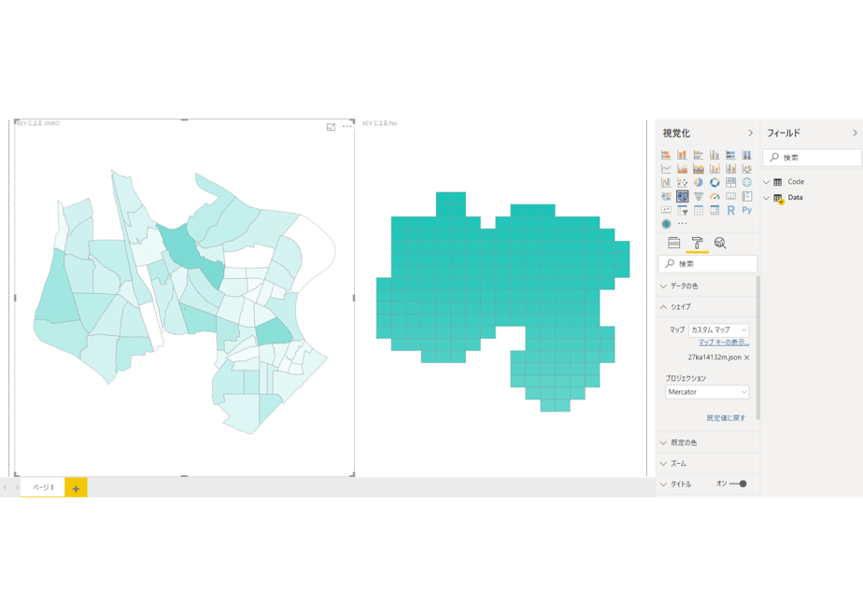
Task: Select the highlighted shape map visual
Action: pyautogui.click(x=682, y=196)
